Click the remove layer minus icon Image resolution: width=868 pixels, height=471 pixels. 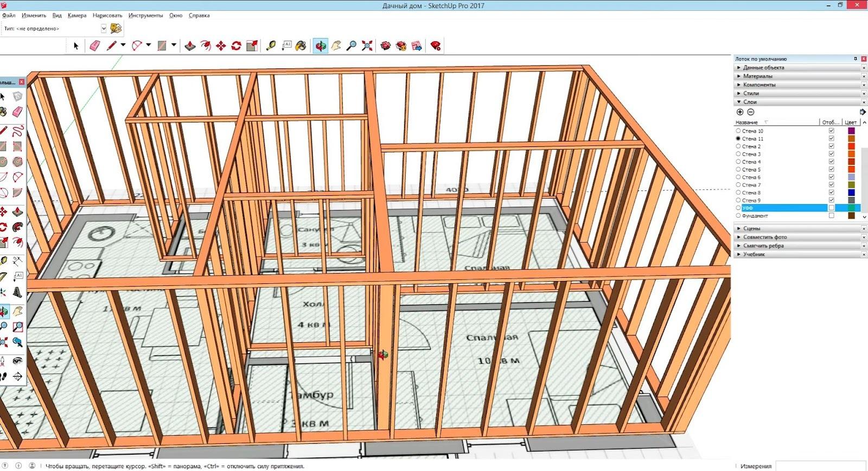[751, 112]
